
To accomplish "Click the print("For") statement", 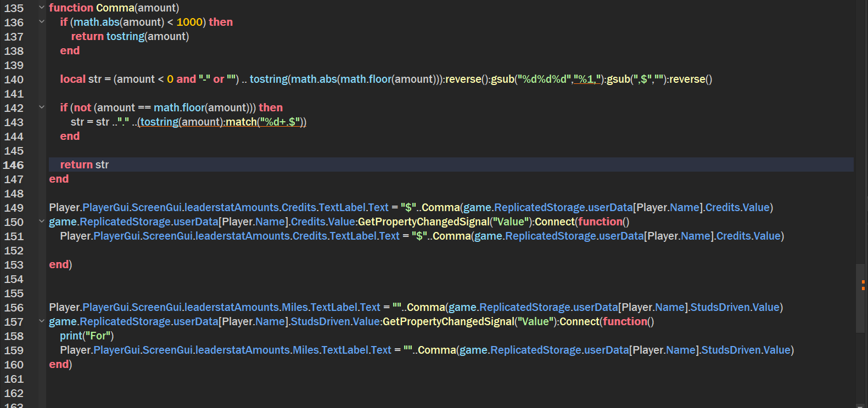I will 87,336.
